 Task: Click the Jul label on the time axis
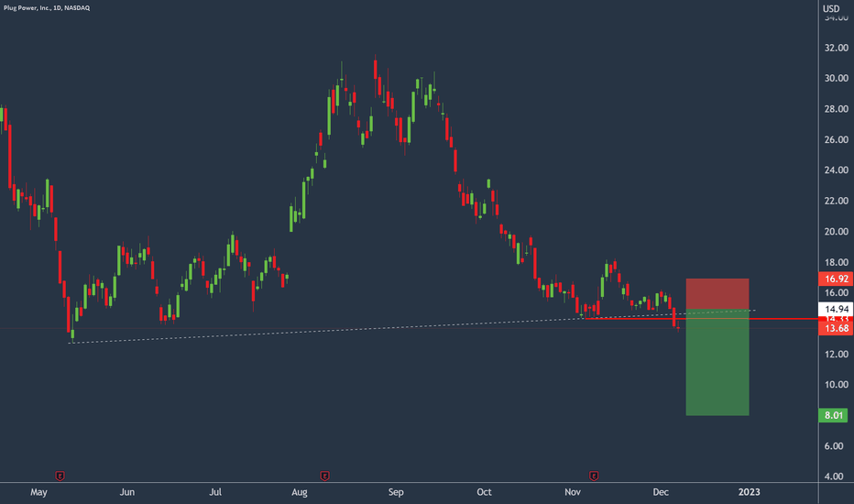pyautogui.click(x=215, y=493)
